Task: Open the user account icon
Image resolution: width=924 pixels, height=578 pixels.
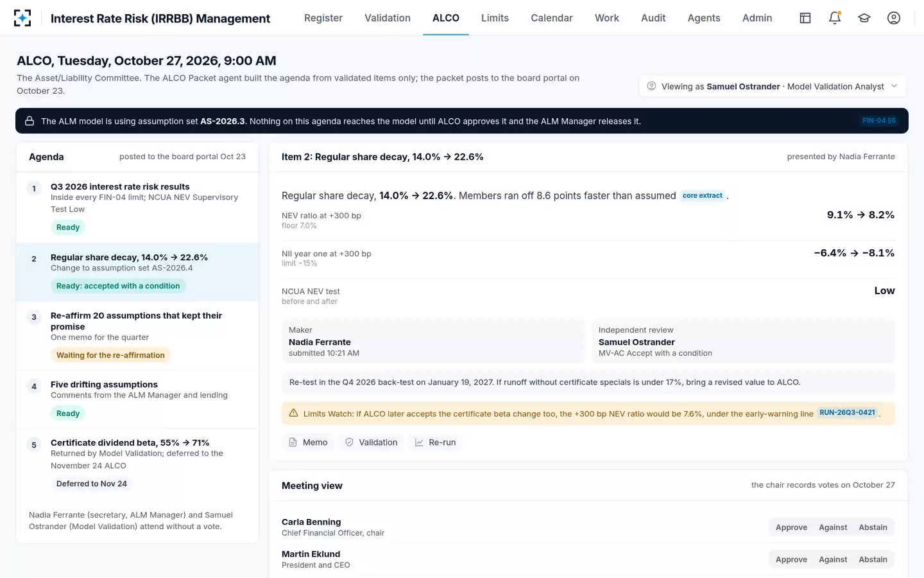Action: click(894, 18)
